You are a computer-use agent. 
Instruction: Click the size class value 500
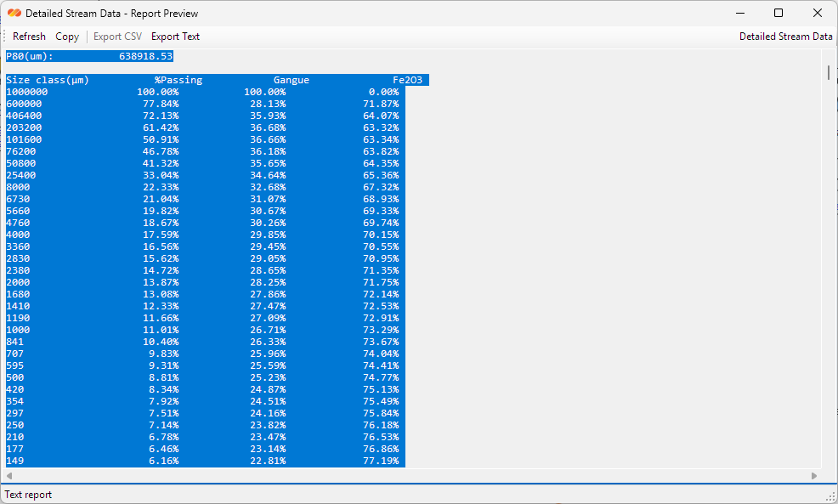[x=15, y=377]
